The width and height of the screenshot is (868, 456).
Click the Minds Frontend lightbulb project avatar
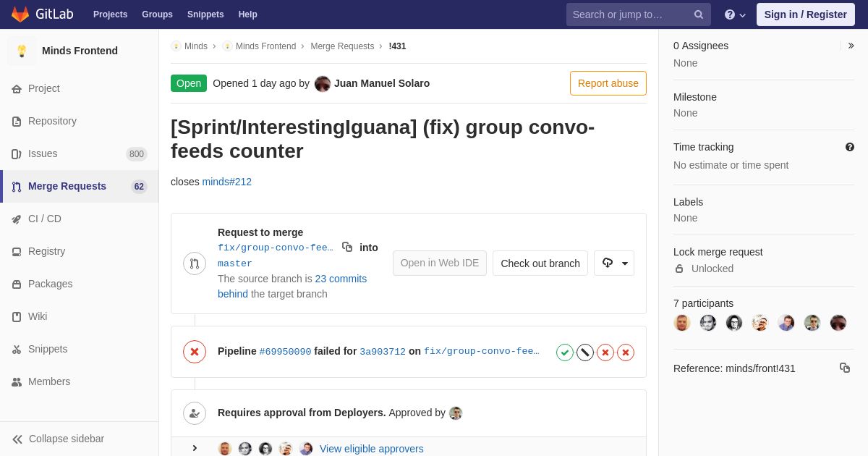point(22,51)
